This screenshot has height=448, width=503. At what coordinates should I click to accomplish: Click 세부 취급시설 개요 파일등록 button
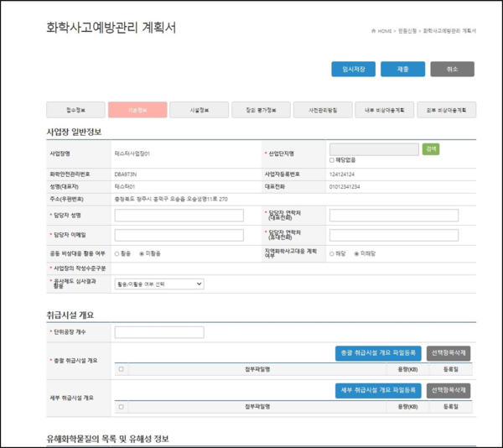378,391
